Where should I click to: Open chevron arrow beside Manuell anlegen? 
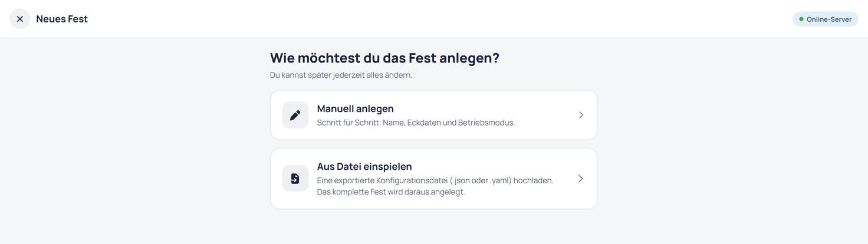(x=581, y=115)
